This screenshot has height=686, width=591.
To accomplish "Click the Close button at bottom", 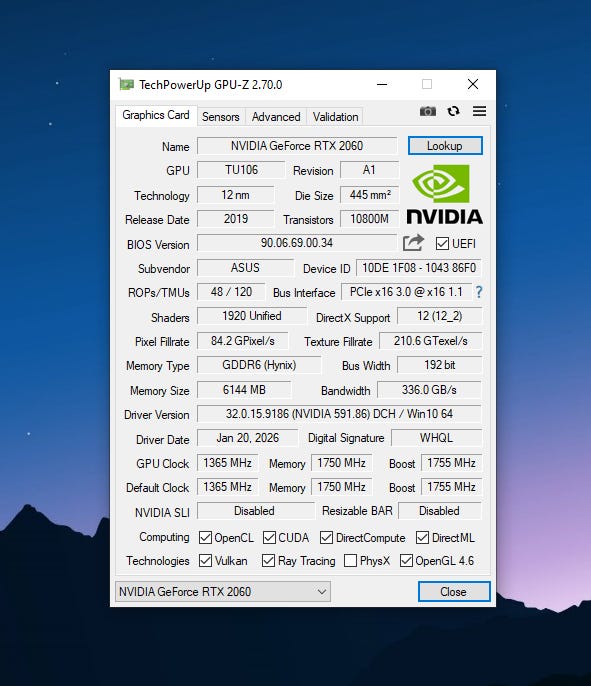I will tap(454, 592).
